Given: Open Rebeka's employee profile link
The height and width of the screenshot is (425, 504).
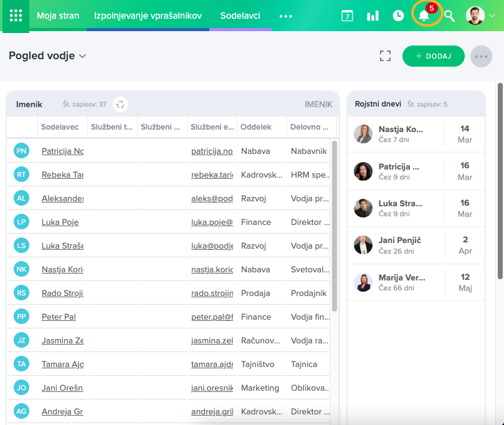Looking at the screenshot, I should point(62,174).
